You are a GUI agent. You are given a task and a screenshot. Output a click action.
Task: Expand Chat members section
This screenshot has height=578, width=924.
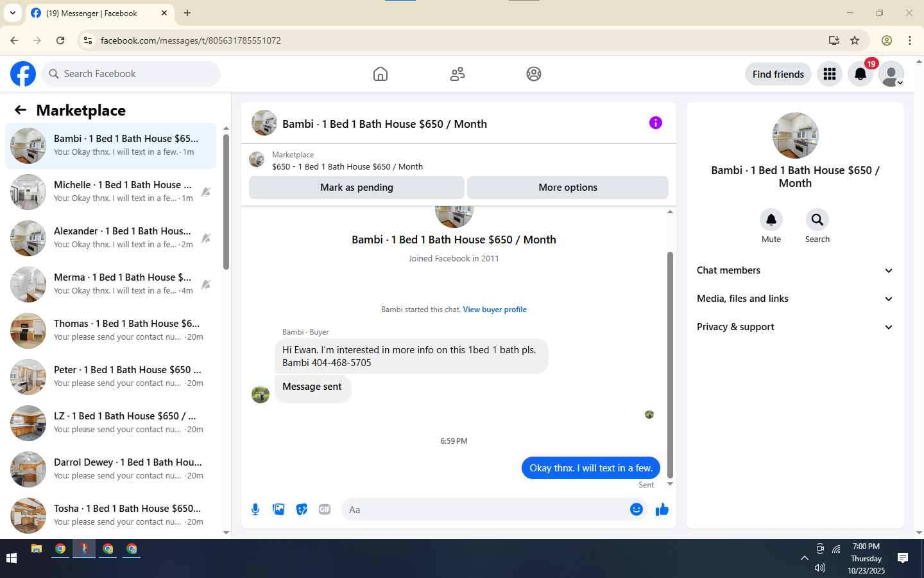[x=795, y=270]
